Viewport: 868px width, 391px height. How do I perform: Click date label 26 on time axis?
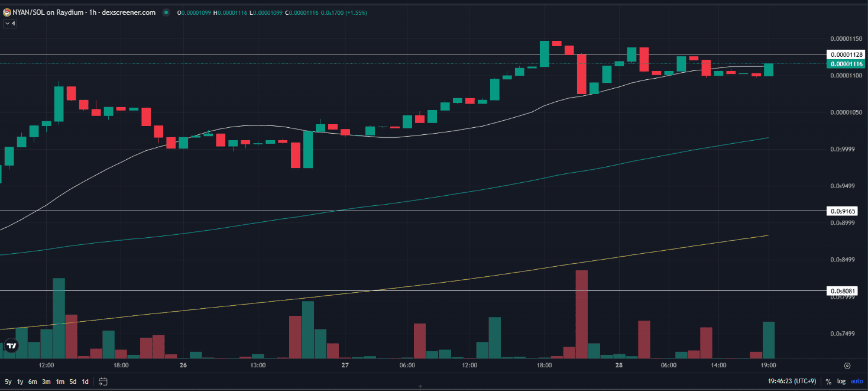tap(183, 366)
